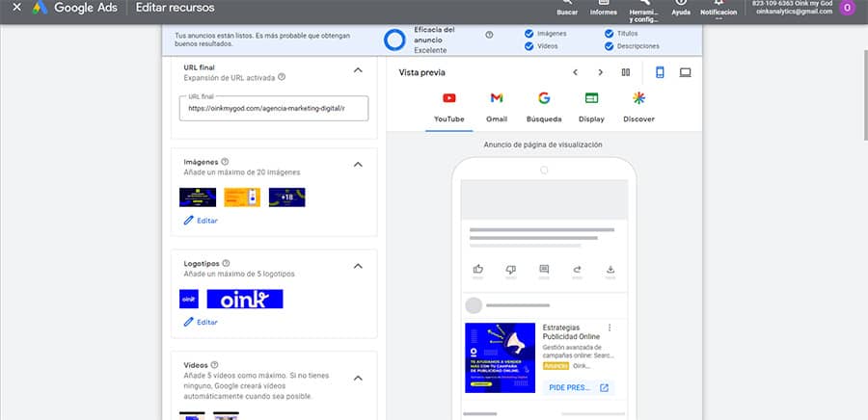Open Herramientas y configuración menu
The height and width of the screenshot is (420, 868).
coord(644,11)
